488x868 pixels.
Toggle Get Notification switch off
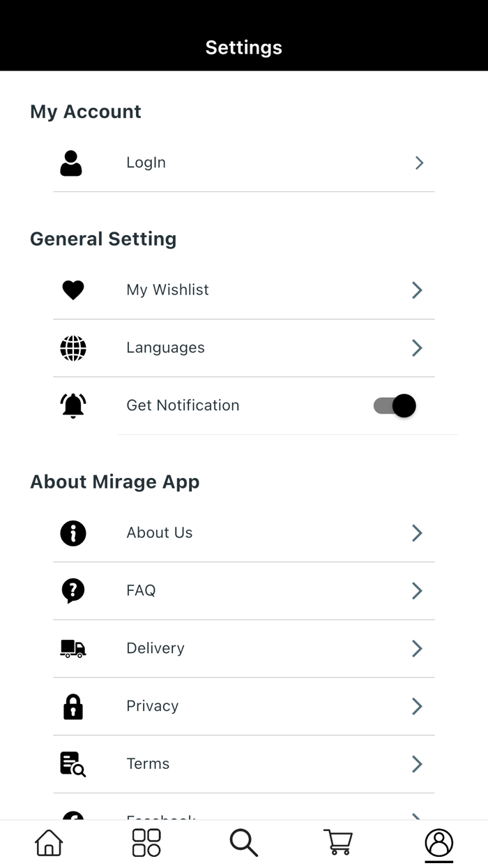394,405
